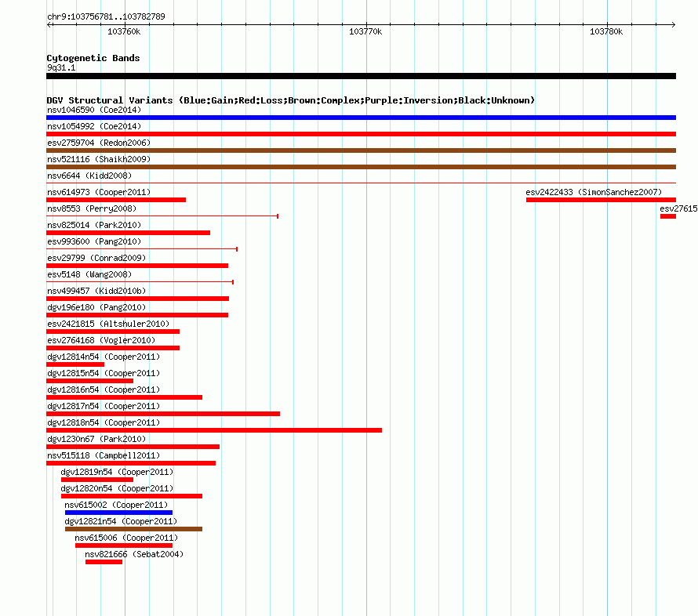Select the brown nsv521116 variant bar
The width and height of the screenshot is (698, 616).
click(361, 167)
